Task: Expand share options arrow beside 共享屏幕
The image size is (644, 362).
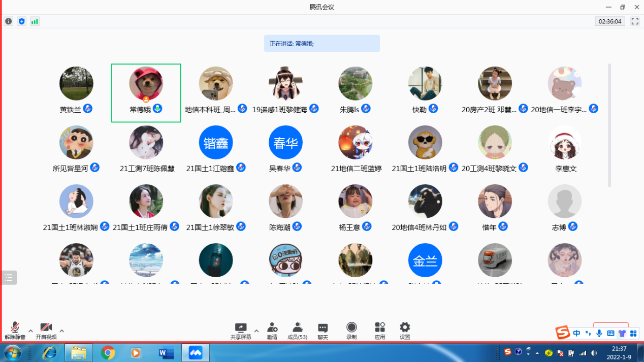Action: (256, 331)
